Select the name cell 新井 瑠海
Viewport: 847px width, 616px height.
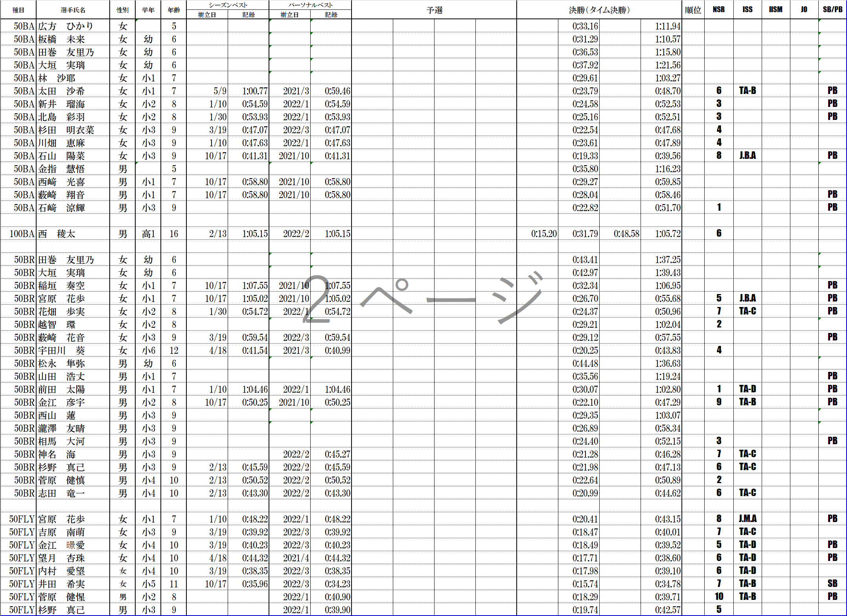(x=73, y=104)
